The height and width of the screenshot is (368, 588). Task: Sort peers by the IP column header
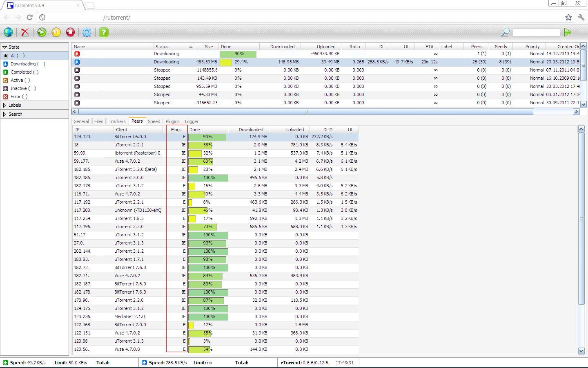point(93,130)
